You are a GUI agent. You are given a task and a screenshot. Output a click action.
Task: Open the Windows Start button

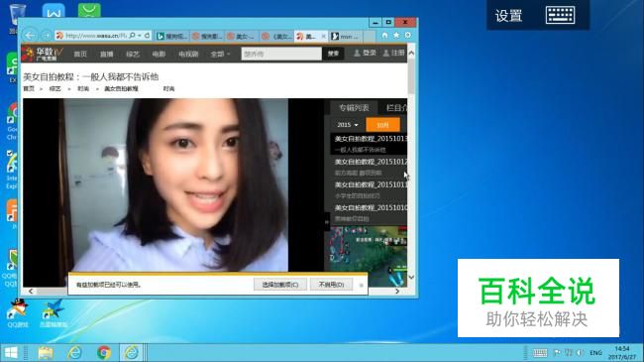[x=11, y=352]
